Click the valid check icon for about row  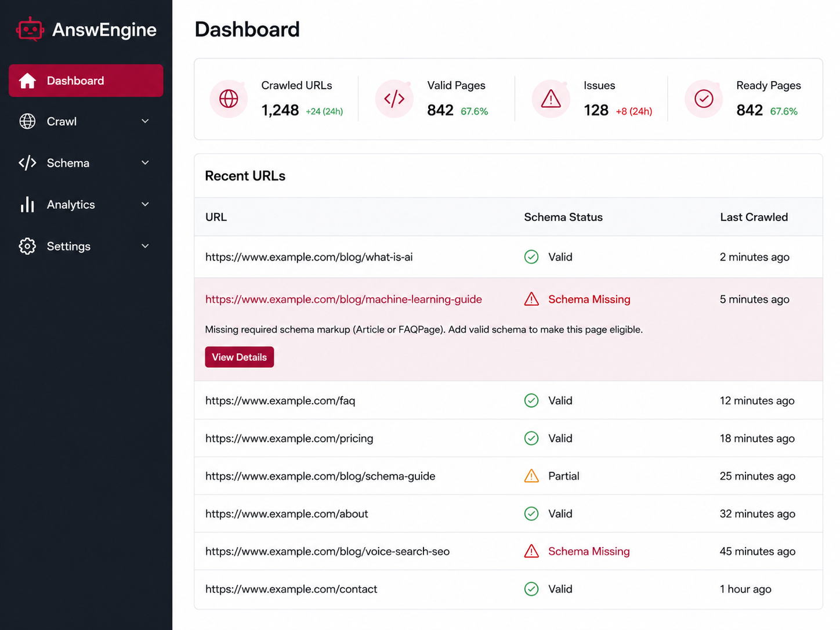click(x=531, y=514)
